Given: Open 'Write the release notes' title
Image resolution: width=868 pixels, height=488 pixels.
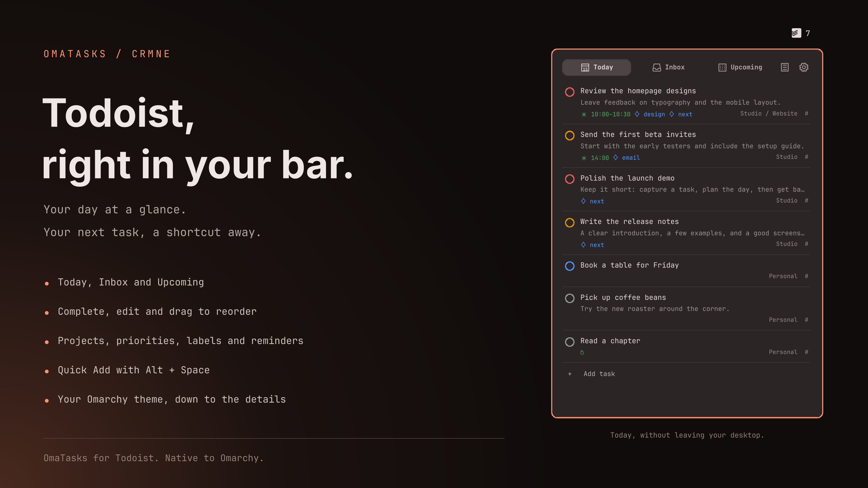Looking at the screenshot, I should tap(629, 221).
